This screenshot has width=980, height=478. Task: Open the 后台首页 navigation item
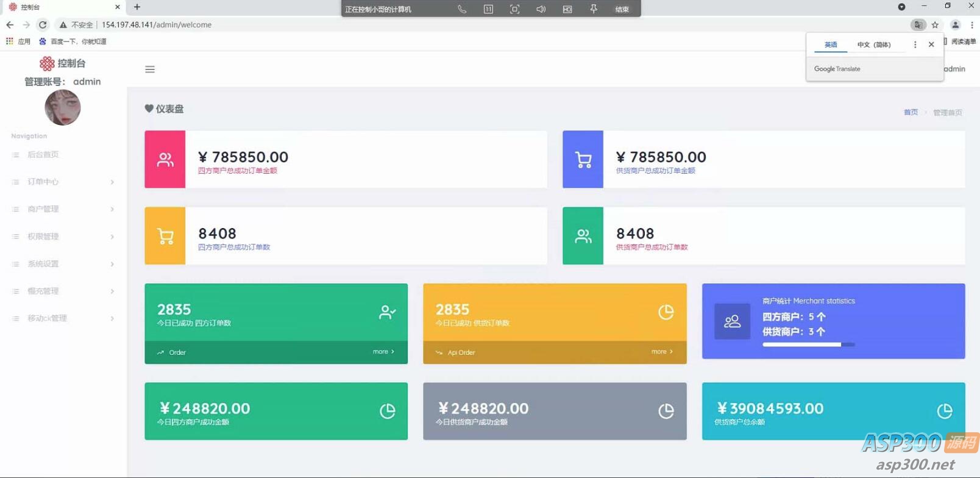[43, 155]
